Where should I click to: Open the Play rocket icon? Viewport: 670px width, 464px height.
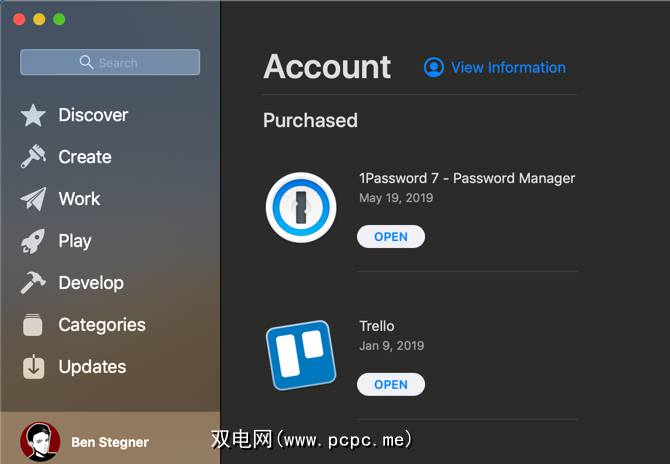[x=33, y=241]
